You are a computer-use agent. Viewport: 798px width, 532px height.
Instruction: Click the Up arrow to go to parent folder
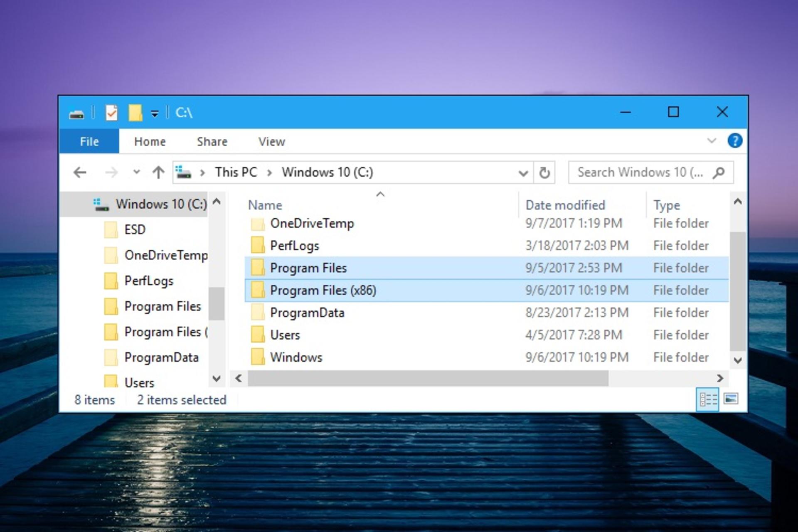[x=158, y=172]
